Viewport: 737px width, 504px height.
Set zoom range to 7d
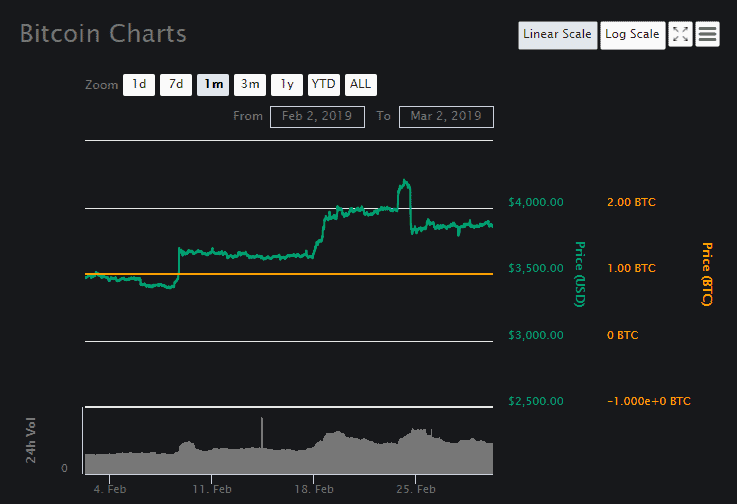coord(176,85)
